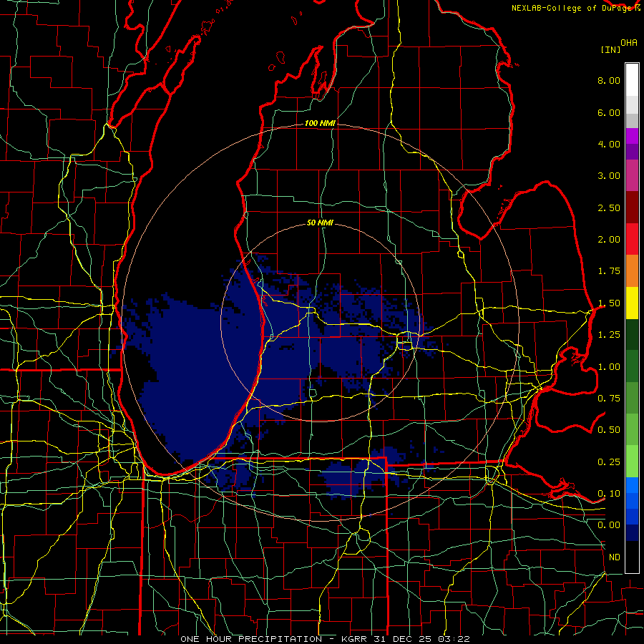
Task: Click the 100 NMI range ring label
Action: pyautogui.click(x=320, y=123)
